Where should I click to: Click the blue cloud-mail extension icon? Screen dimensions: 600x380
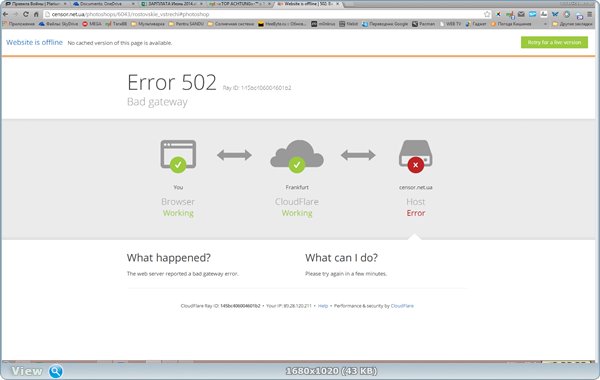coord(532,14)
